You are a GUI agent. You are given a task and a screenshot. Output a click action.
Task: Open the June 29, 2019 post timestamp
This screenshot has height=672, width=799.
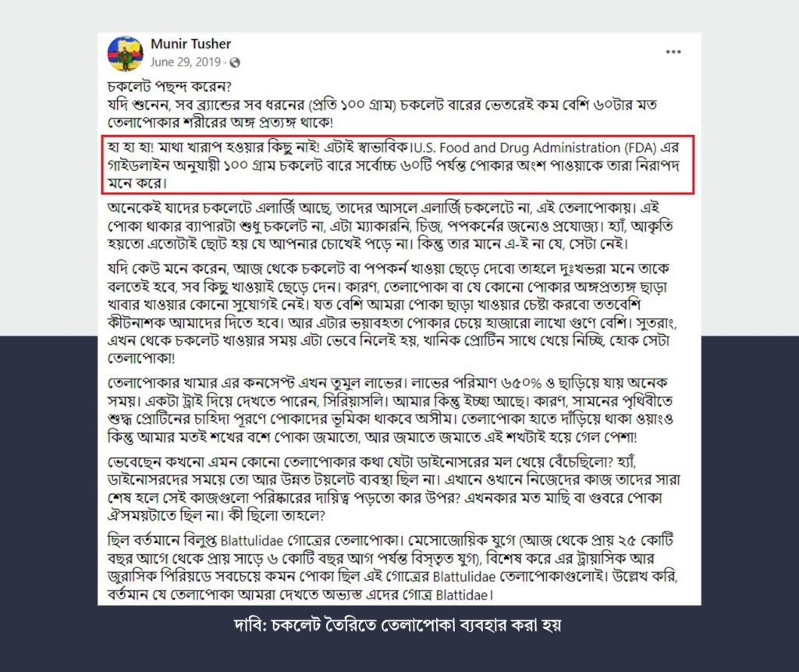click(x=186, y=62)
